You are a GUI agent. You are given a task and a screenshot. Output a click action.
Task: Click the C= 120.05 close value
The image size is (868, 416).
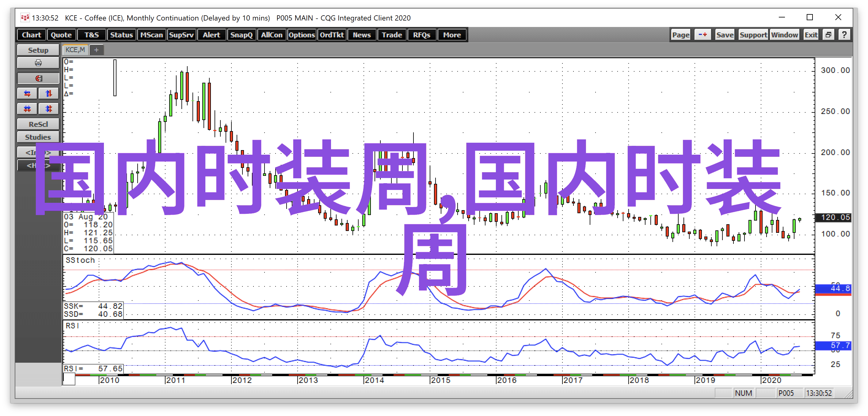pos(88,249)
